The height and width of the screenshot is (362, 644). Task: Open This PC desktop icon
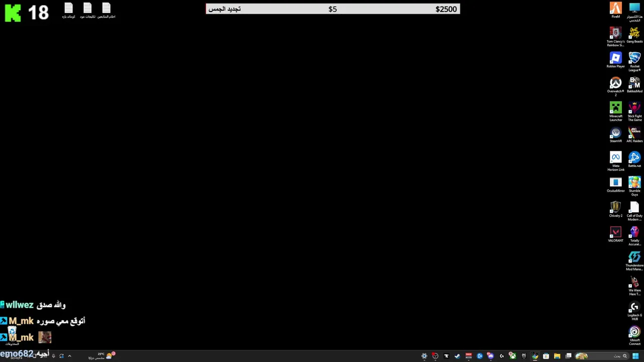click(634, 12)
